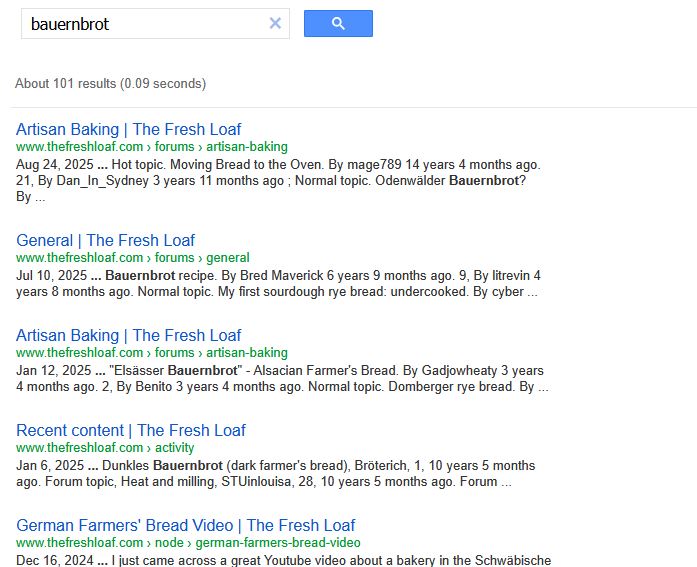
Task: Click the blue magnifier search button
Action: pyautogui.click(x=338, y=23)
